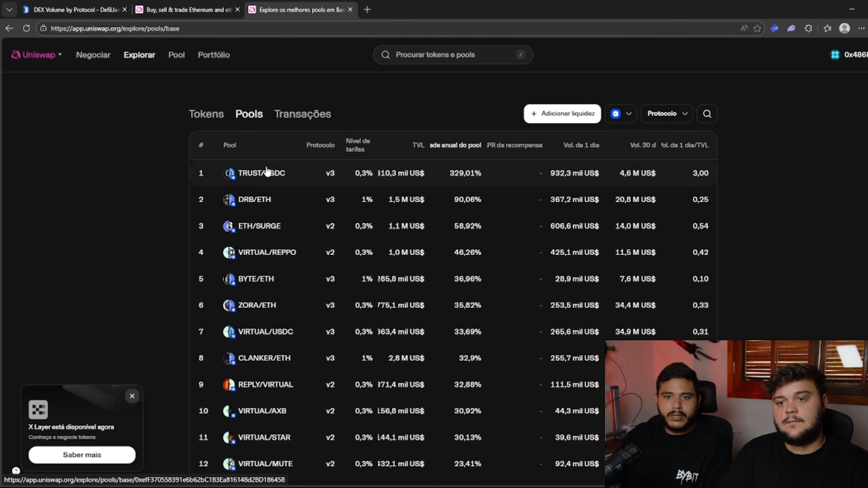868x488 pixels.
Task: Click the X Layer logo icon
Action: [x=38, y=409]
